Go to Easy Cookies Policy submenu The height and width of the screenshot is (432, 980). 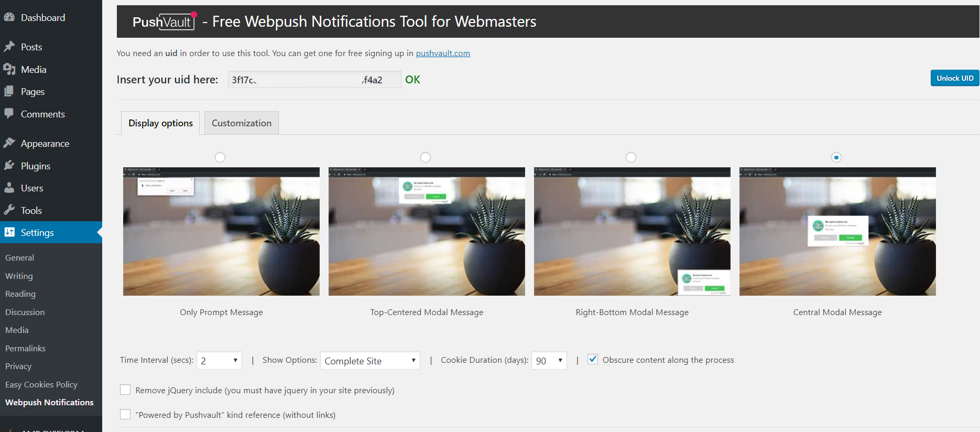pos(41,384)
